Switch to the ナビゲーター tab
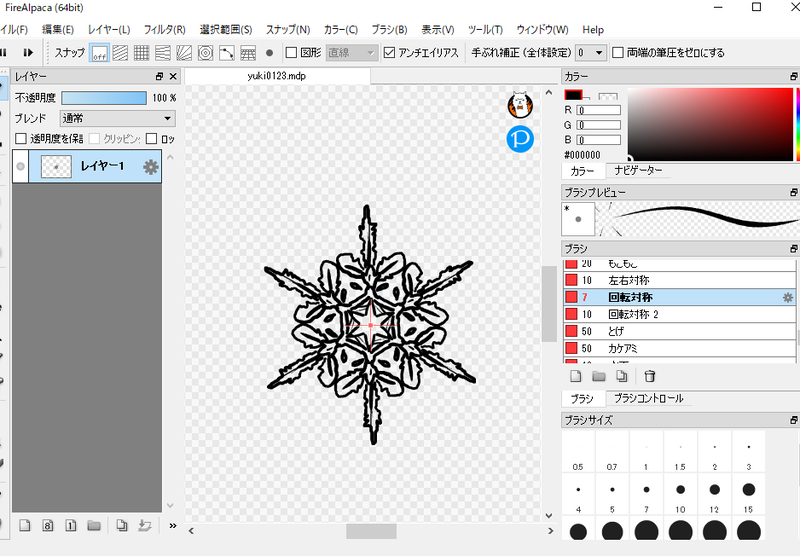This screenshot has height=556, width=800. click(638, 170)
